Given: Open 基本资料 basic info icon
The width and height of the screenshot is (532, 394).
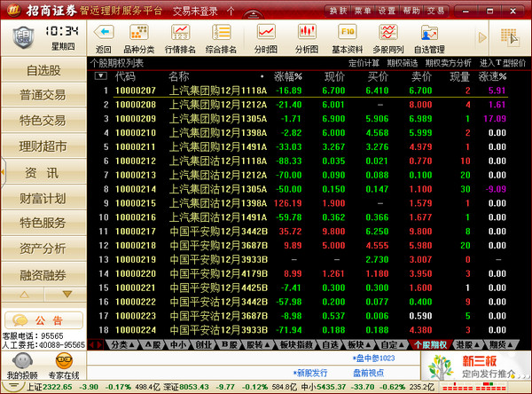Looking at the screenshot, I should click(x=346, y=38).
